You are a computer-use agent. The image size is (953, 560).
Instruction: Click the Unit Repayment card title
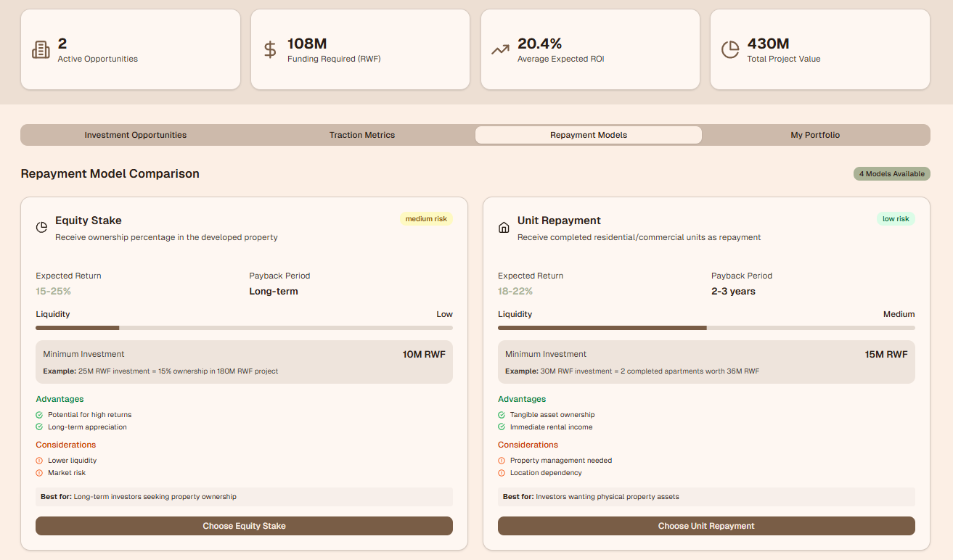pyautogui.click(x=560, y=221)
